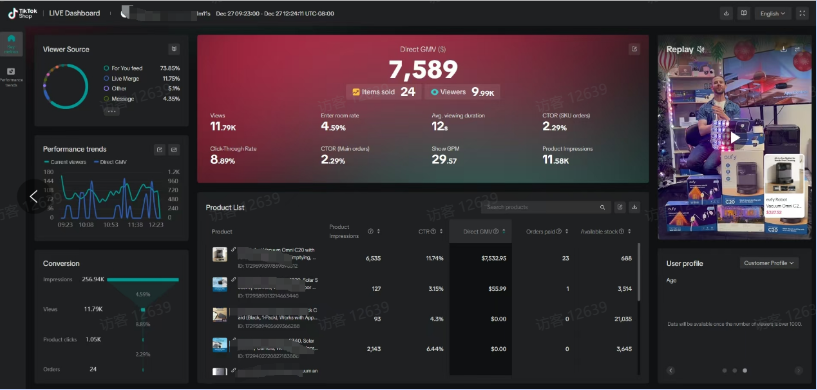The width and height of the screenshot is (817, 390).
Task: Click the LIVE Dashboard title
Action: 75,14
